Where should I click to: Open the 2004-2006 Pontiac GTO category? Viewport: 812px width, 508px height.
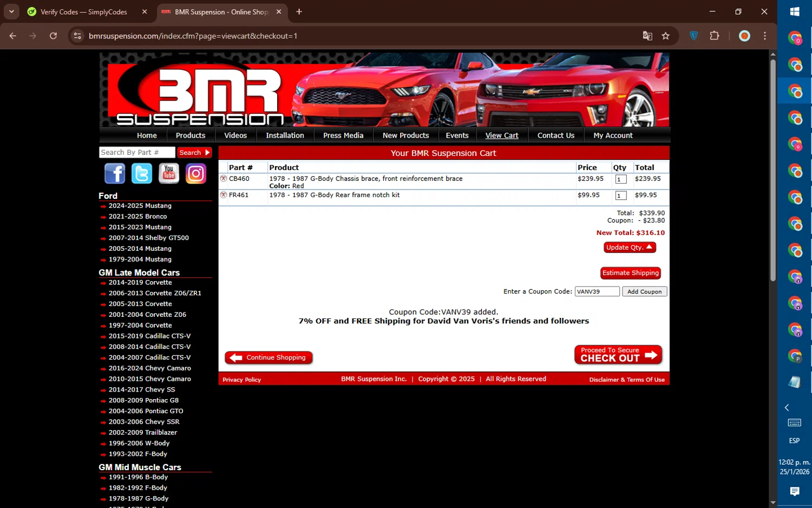point(146,411)
